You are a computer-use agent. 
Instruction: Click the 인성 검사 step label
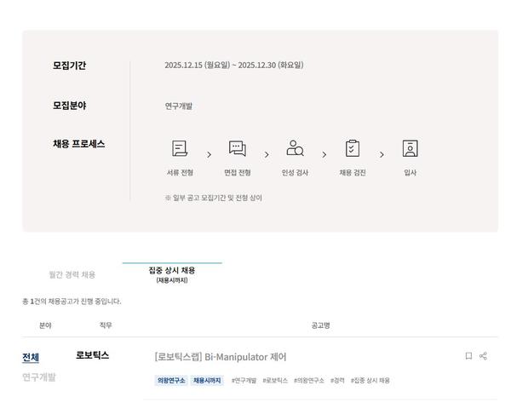[x=295, y=172]
